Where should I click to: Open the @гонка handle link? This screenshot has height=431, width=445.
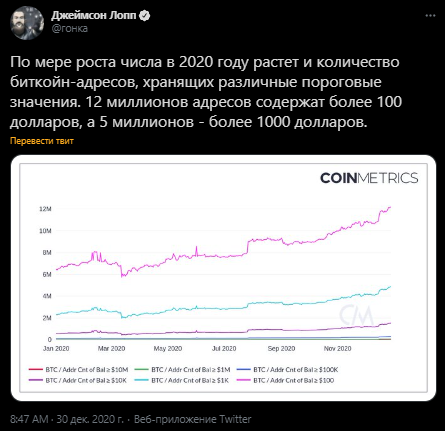[x=70, y=29]
